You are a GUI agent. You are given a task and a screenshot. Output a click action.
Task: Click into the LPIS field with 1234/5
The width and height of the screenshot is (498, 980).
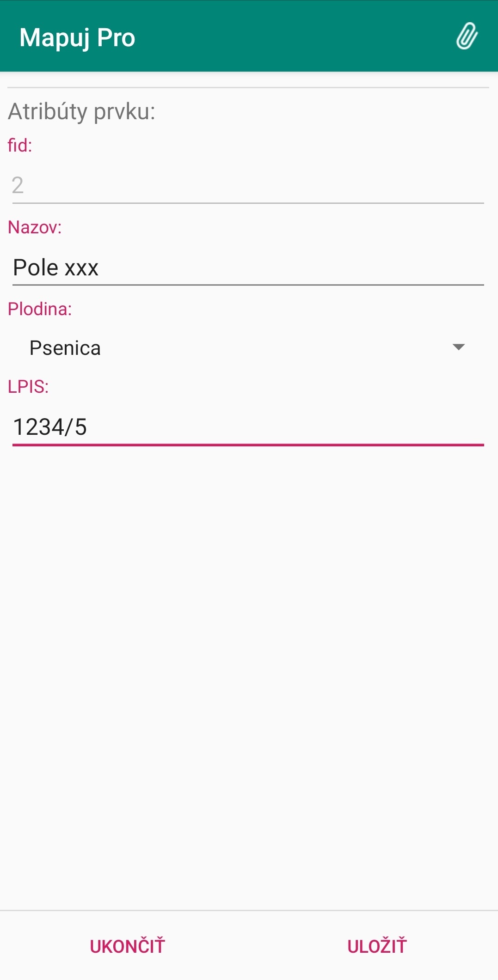click(248, 427)
